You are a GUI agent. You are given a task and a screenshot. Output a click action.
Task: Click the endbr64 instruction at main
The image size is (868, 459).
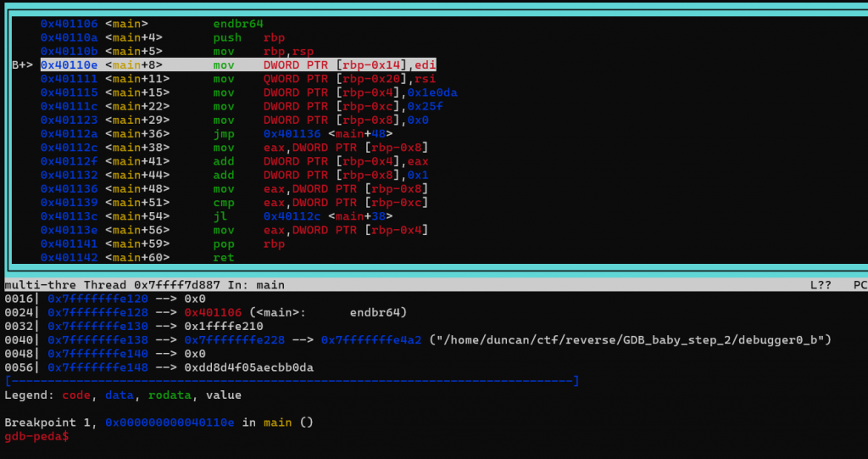pos(238,24)
